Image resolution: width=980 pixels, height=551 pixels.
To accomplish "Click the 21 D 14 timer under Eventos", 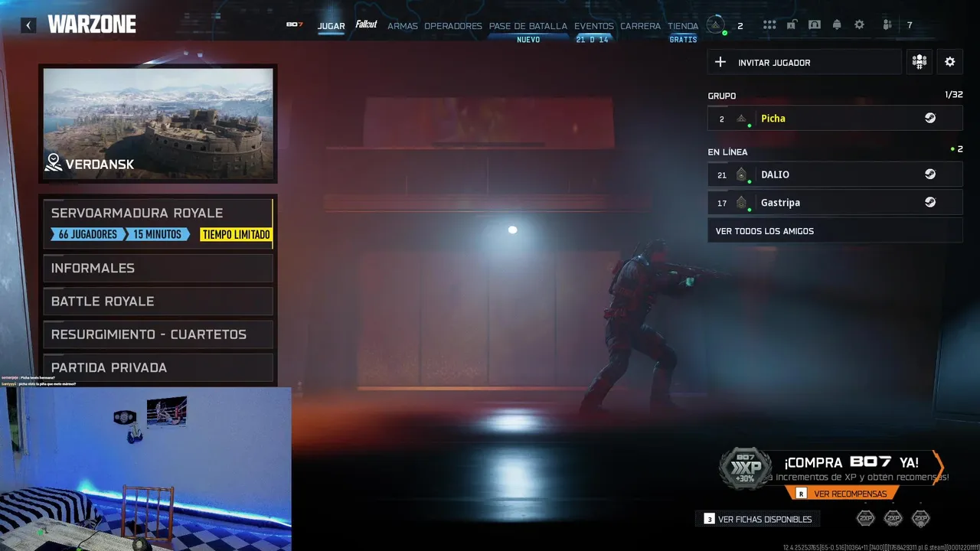I will click(x=593, y=40).
